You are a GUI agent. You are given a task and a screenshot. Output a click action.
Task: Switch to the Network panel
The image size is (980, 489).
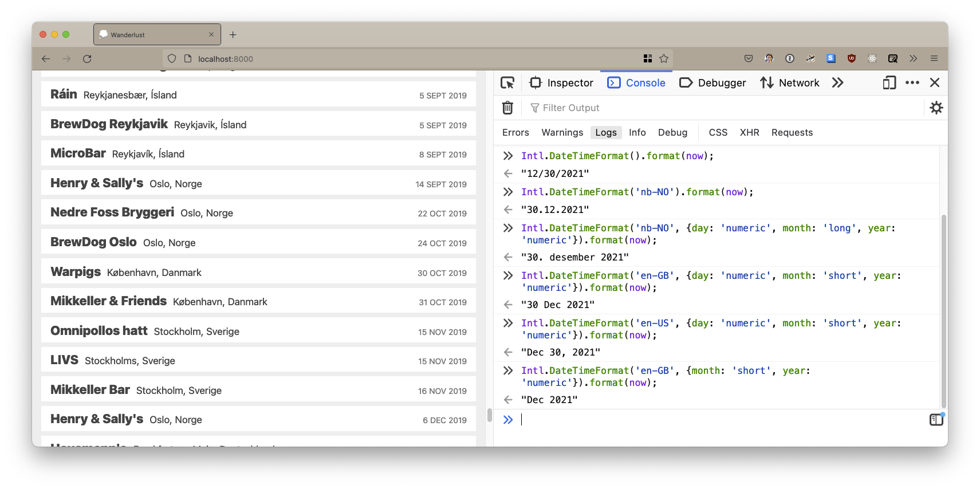tap(789, 83)
